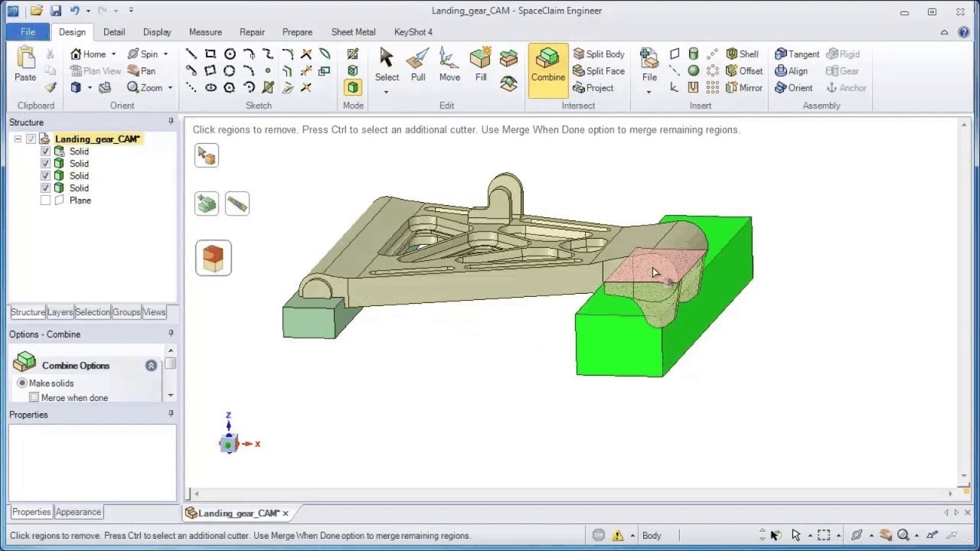Switch to the Selection panel tab
980x551 pixels.
[x=93, y=312]
